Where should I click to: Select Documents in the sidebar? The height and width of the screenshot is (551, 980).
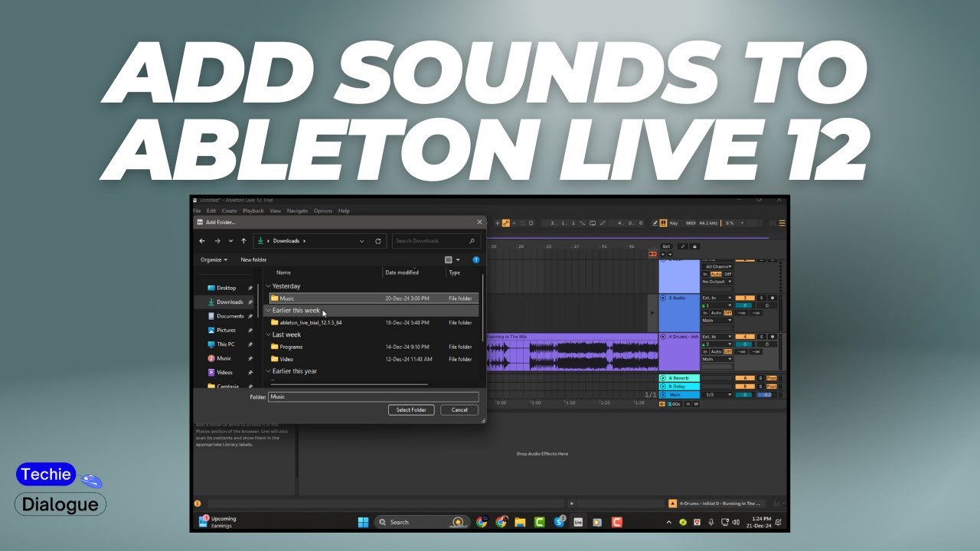(x=230, y=316)
